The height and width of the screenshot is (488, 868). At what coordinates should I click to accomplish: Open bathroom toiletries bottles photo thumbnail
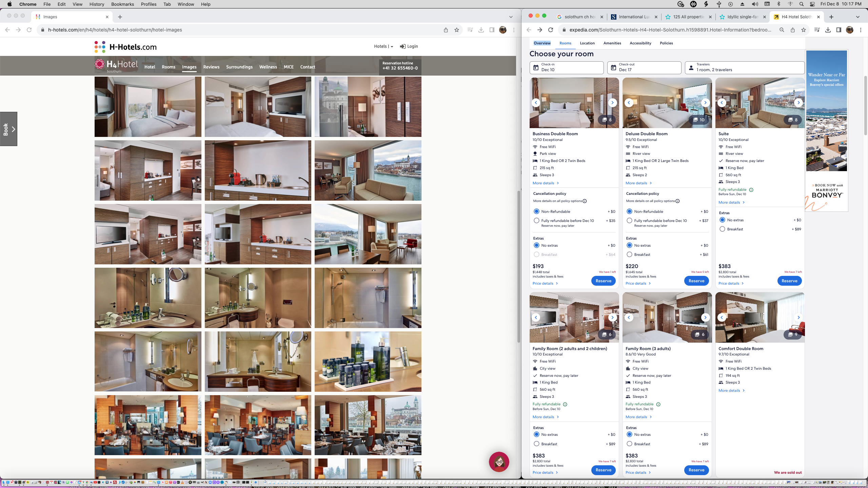click(x=368, y=361)
